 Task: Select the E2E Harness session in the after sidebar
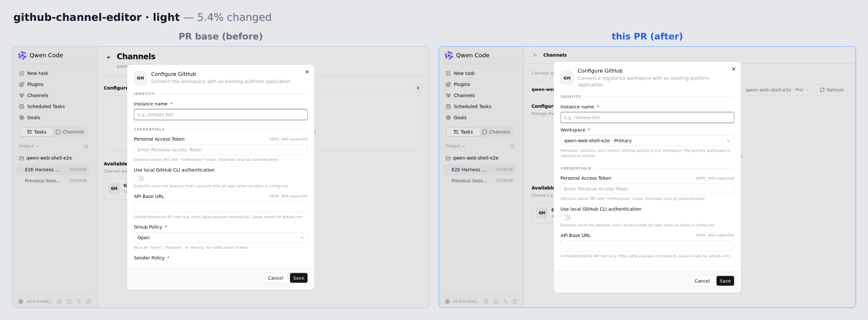[x=480, y=170]
